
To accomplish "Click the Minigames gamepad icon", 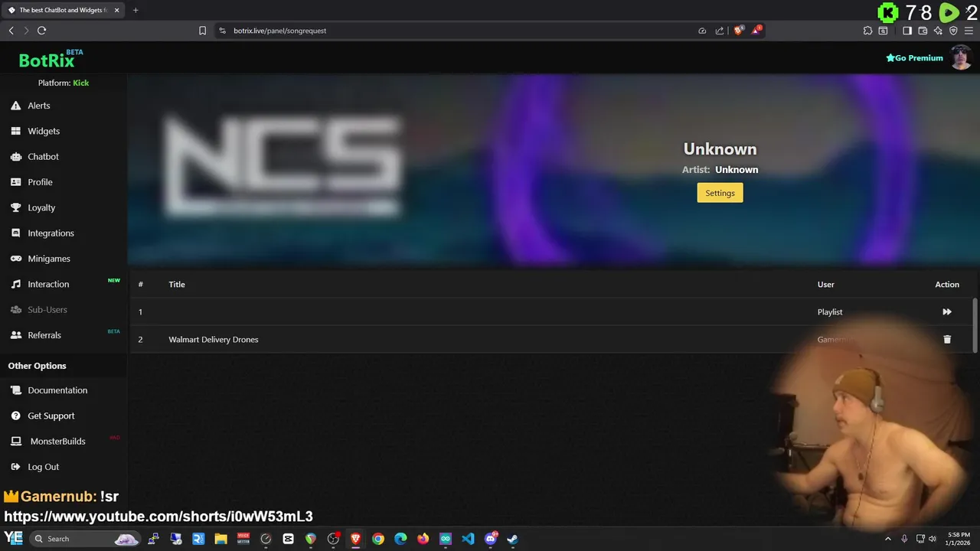I will tap(15, 259).
